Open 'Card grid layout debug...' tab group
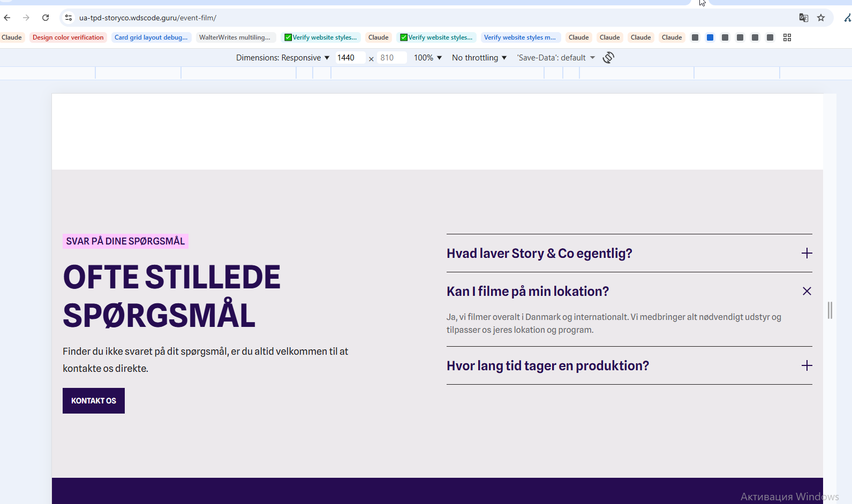 click(x=151, y=37)
